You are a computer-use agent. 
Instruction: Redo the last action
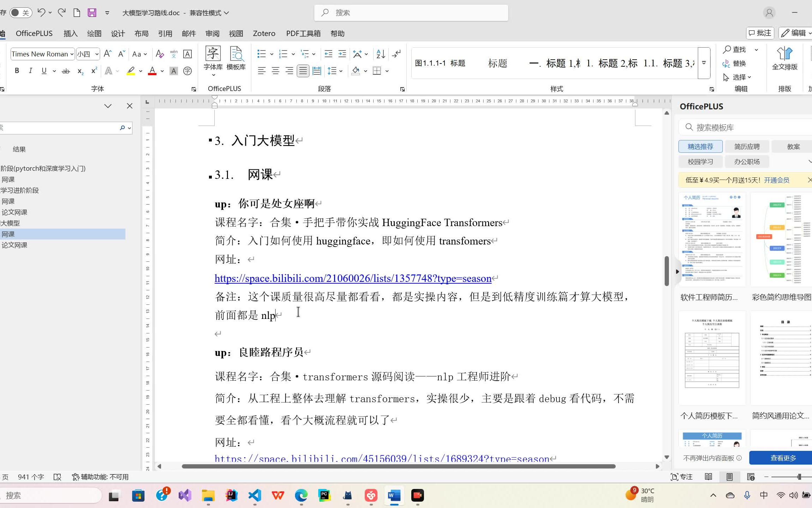[x=62, y=13]
